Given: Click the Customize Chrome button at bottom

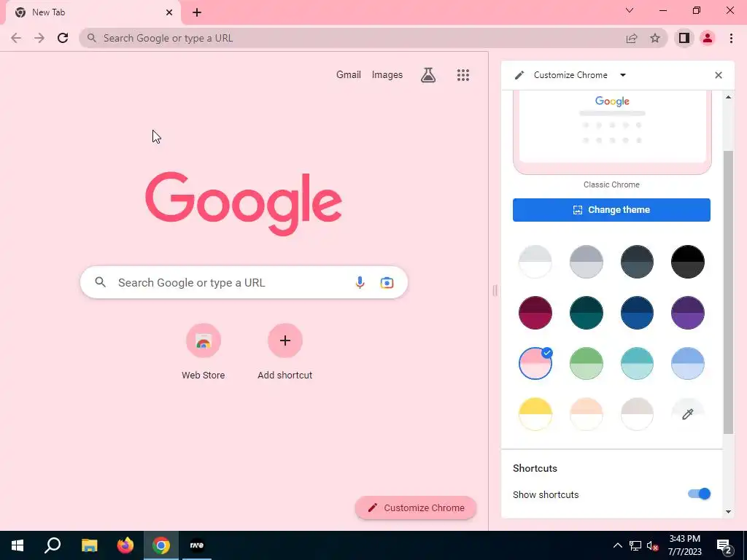Looking at the screenshot, I should [x=416, y=507].
